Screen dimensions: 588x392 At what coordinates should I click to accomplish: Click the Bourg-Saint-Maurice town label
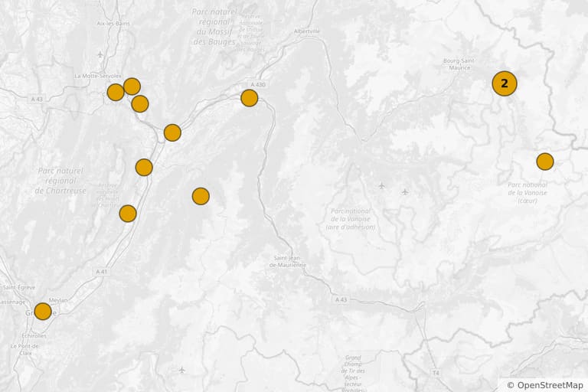(x=459, y=64)
